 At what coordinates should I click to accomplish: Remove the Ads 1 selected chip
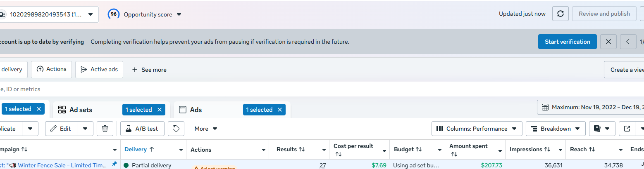[280, 110]
